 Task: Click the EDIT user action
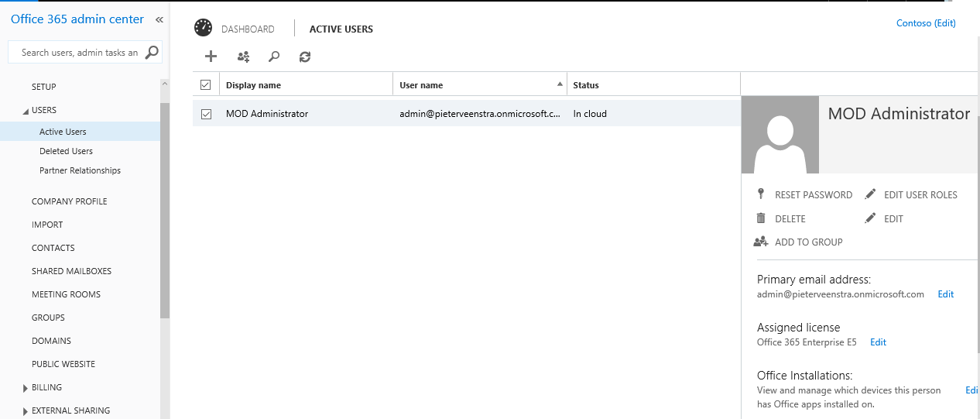(893, 219)
